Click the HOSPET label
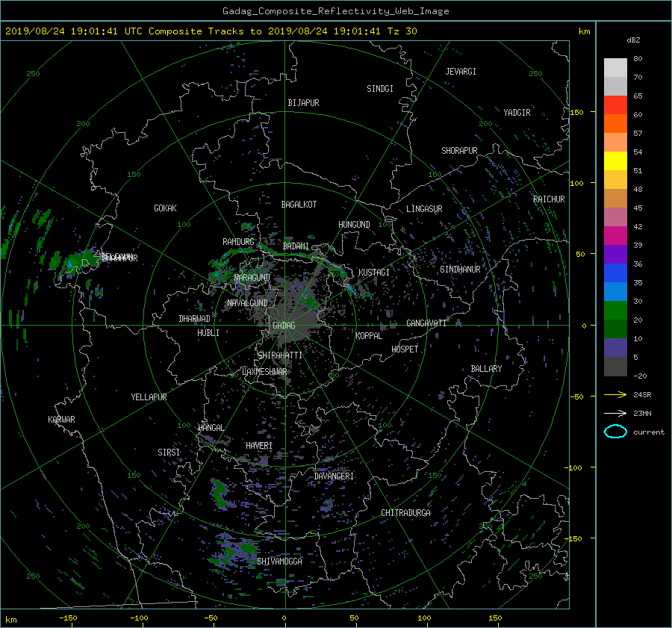This screenshot has width=672, height=628. pyautogui.click(x=405, y=349)
